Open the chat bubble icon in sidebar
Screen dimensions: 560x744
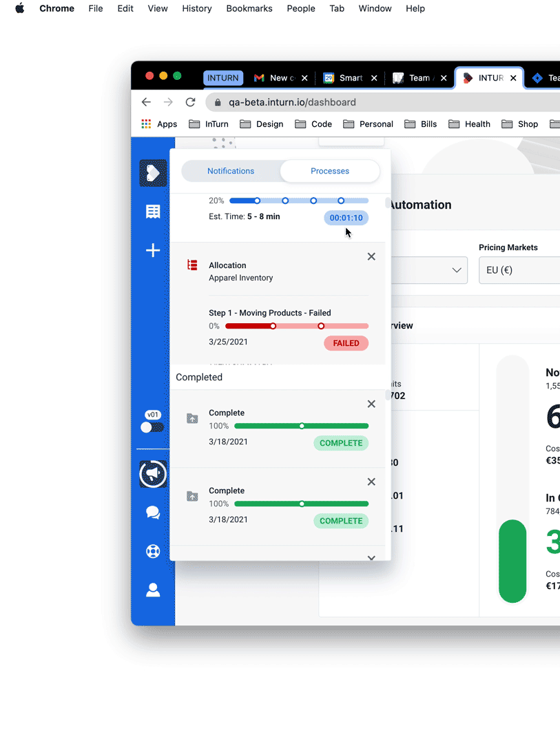[152, 513]
